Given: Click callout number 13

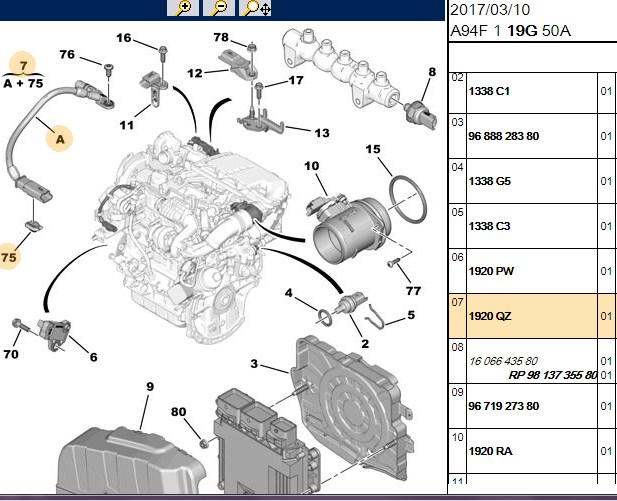Looking at the screenshot, I should [x=322, y=133].
